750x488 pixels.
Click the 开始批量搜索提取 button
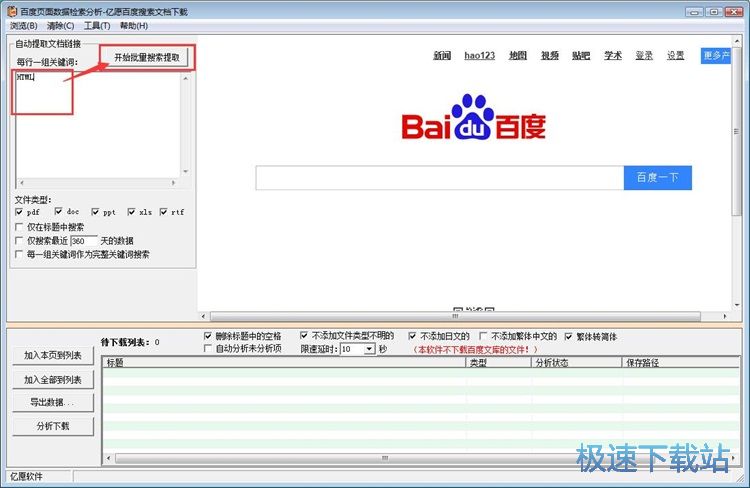tap(146, 57)
